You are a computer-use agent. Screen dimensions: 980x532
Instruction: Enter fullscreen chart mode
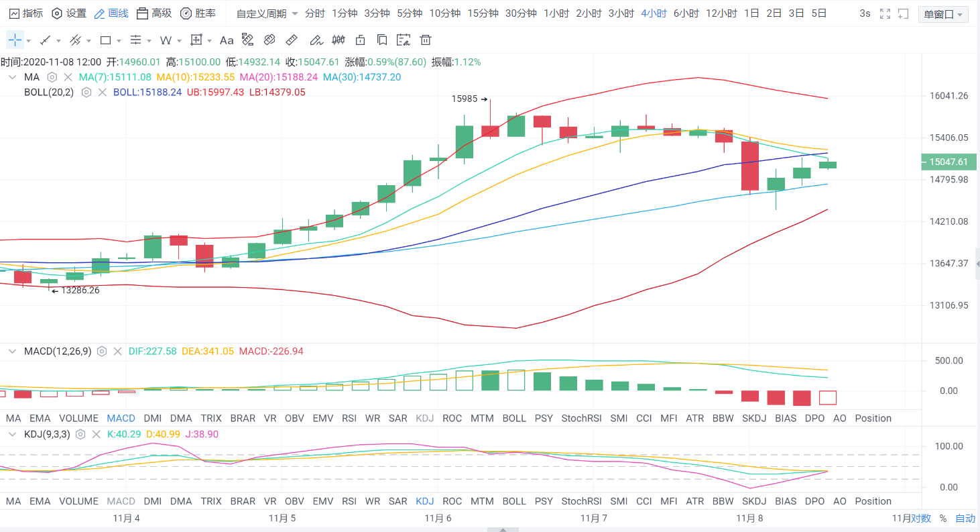(x=885, y=13)
